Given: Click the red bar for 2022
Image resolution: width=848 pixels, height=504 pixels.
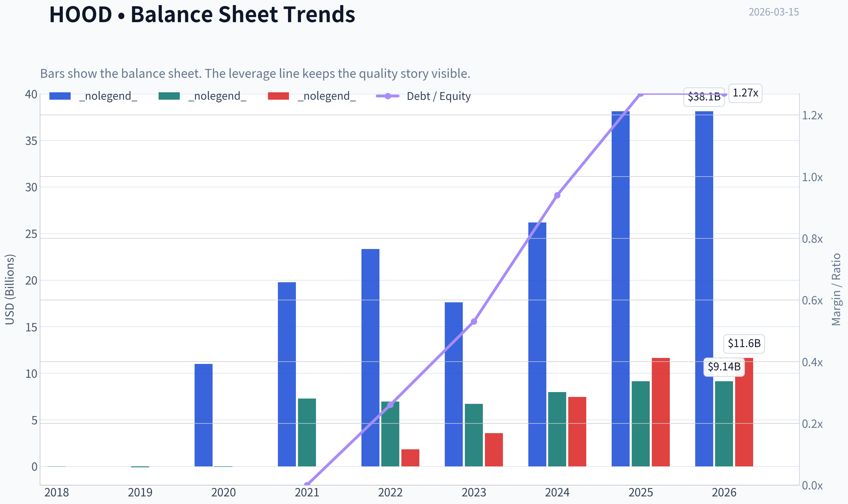Looking at the screenshot, I should tap(410, 458).
